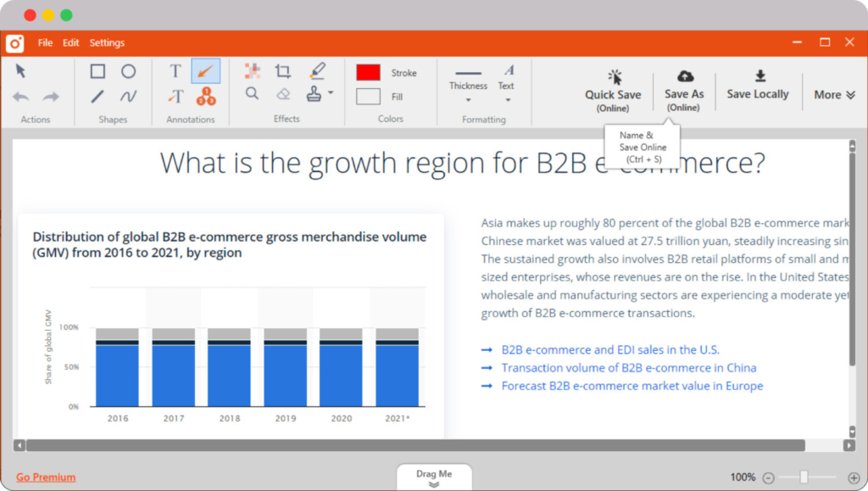Screen dimensions: 868x491
Task: Expand the More options menu
Action: click(834, 95)
